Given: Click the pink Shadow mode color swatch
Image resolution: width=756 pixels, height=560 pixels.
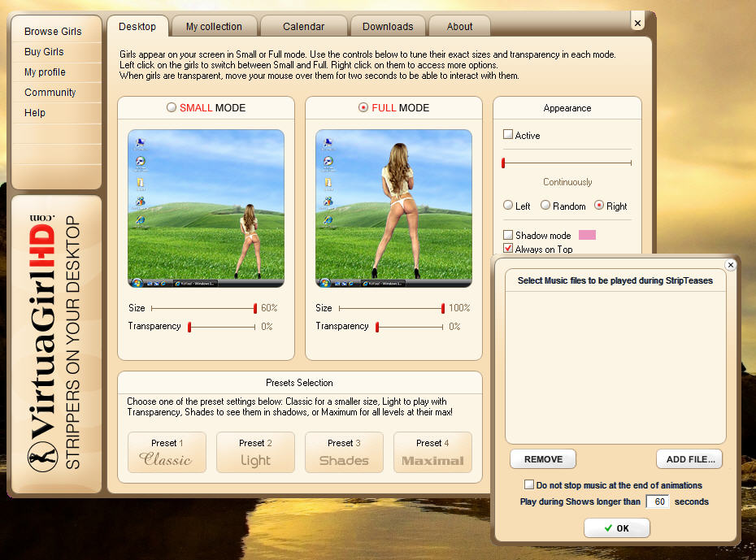Looking at the screenshot, I should [586, 235].
